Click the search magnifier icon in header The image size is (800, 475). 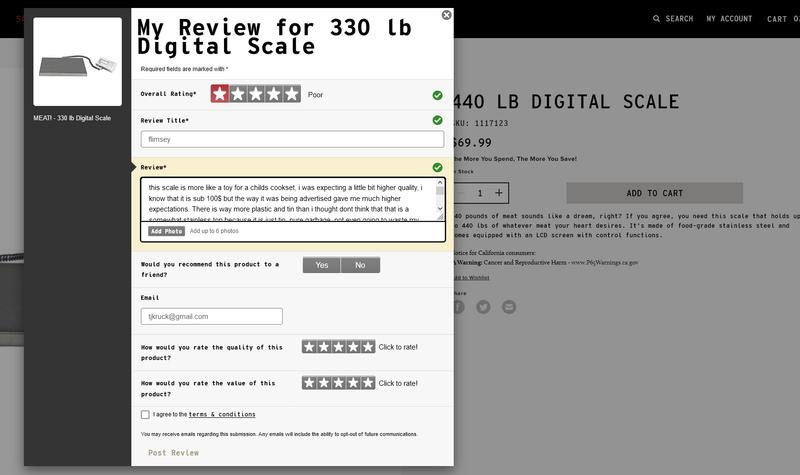657,19
